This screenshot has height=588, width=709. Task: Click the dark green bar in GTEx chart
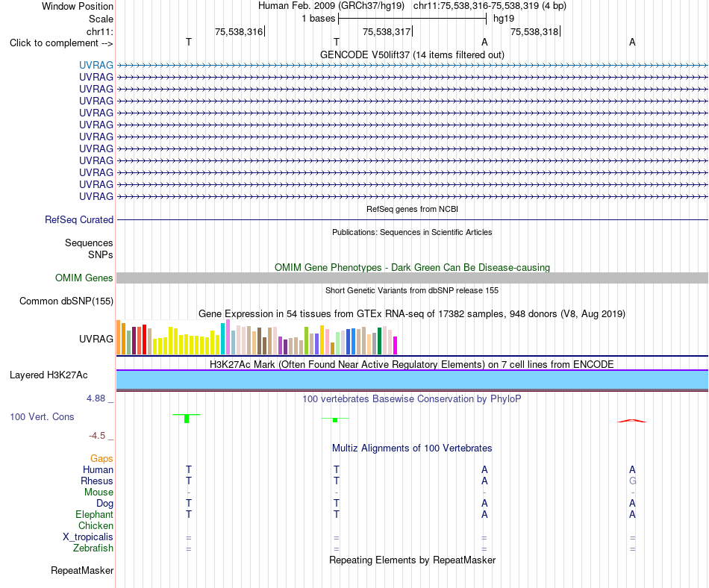click(379, 341)
